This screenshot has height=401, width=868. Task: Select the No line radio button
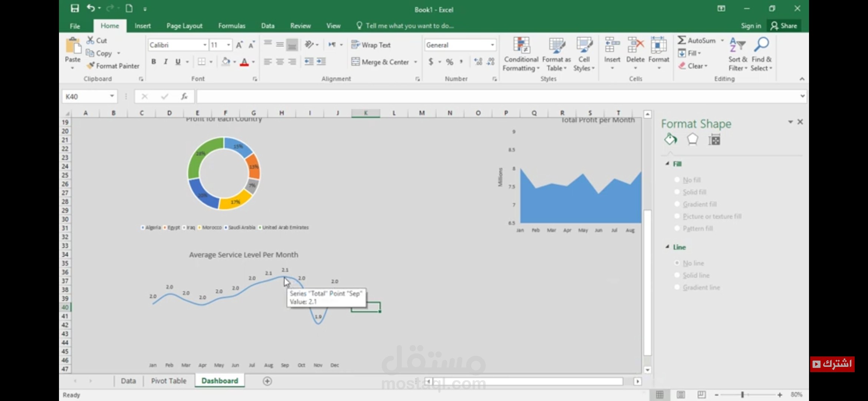point(677,263)
